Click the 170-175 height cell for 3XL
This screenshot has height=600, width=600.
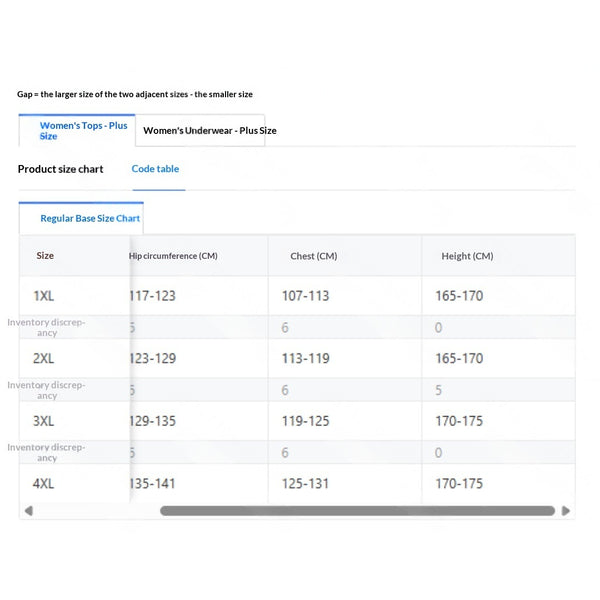pyautogui.click(x=459, y=421)
